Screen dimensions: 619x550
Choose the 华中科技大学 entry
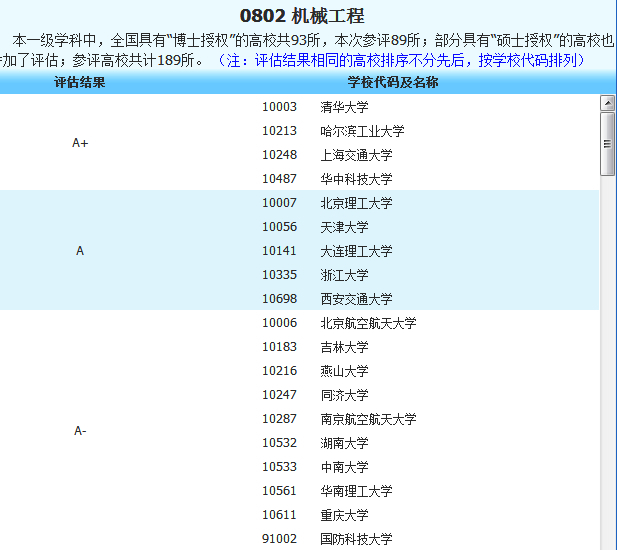click(x=356, y=179)
